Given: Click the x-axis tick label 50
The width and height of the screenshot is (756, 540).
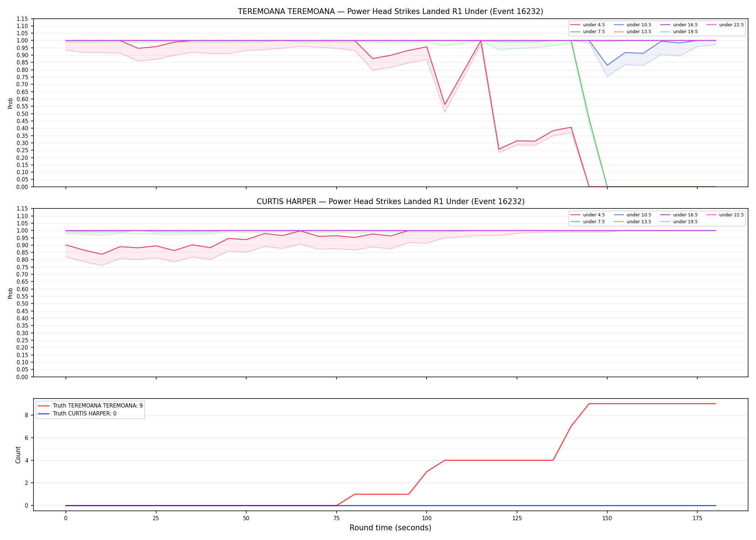Looking at the screenshot, I should click(x=246, y=518).
